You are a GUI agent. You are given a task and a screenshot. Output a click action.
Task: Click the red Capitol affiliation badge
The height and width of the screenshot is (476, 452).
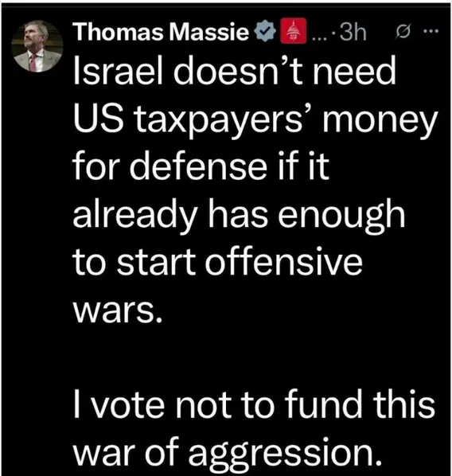[x=293, y=31]
